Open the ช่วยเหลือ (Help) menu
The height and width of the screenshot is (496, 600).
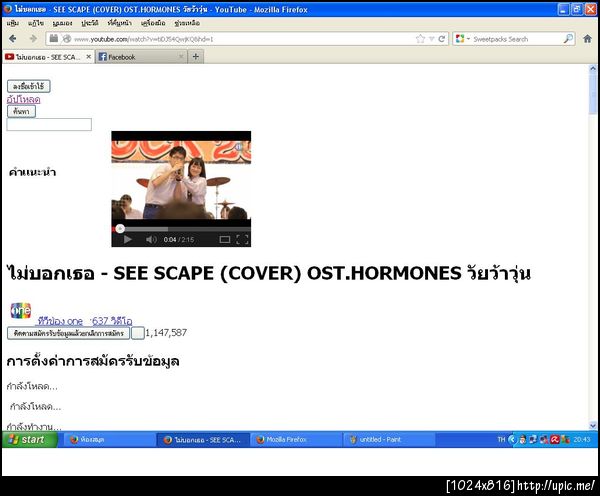tap(187, 23)
